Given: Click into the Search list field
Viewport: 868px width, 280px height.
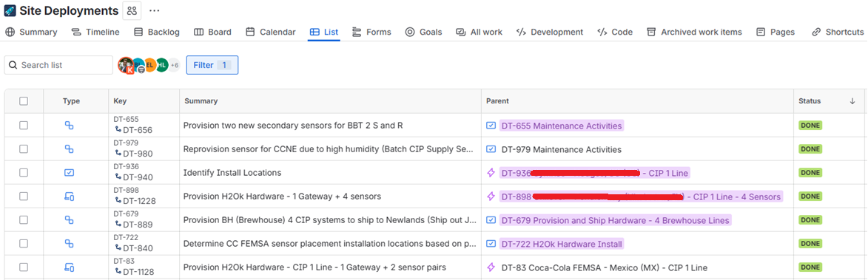Looking at the screenshot, I should click(58, 65).
